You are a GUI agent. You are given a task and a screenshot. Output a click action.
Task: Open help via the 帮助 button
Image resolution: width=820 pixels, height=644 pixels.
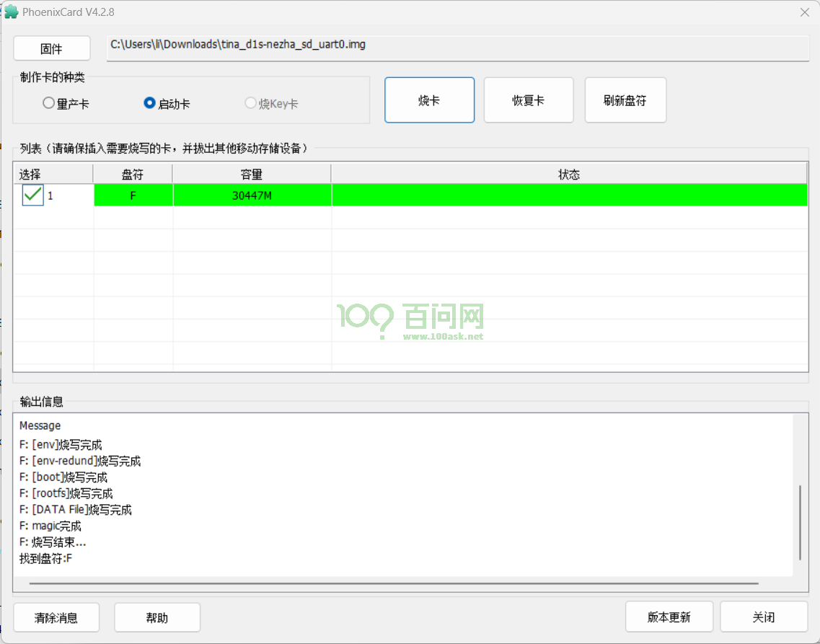pos(156,617)
